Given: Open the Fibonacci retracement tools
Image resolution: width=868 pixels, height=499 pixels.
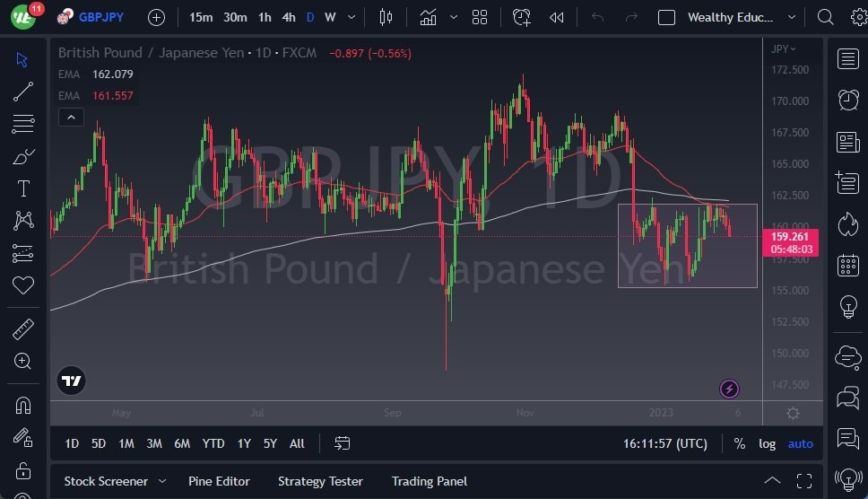Looking at the screenshot, I should [x=22, y=124].
